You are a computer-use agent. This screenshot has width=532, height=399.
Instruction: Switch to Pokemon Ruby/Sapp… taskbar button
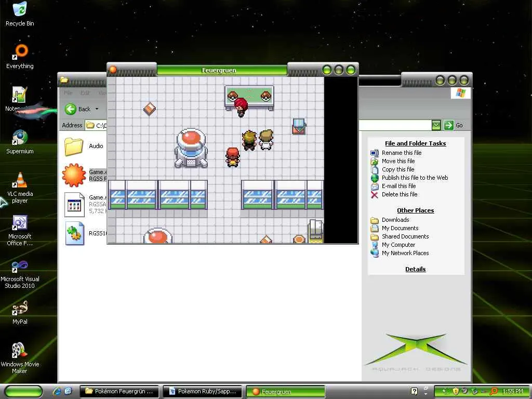click(202, 392)
